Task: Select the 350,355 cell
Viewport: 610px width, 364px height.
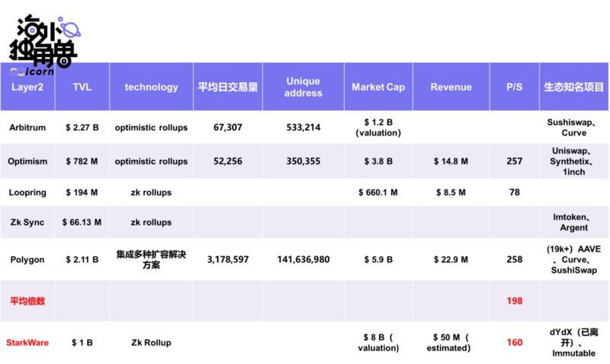Action: click(303, 161)
